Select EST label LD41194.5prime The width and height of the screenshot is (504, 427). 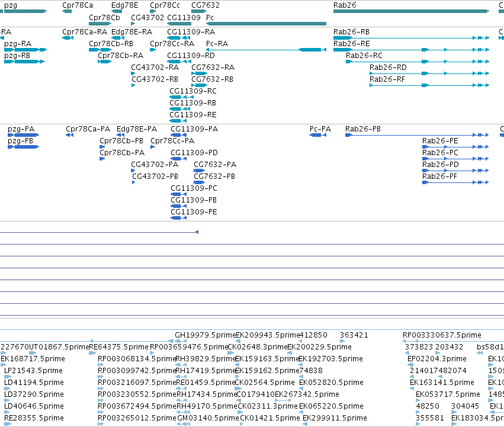(34, 383)
